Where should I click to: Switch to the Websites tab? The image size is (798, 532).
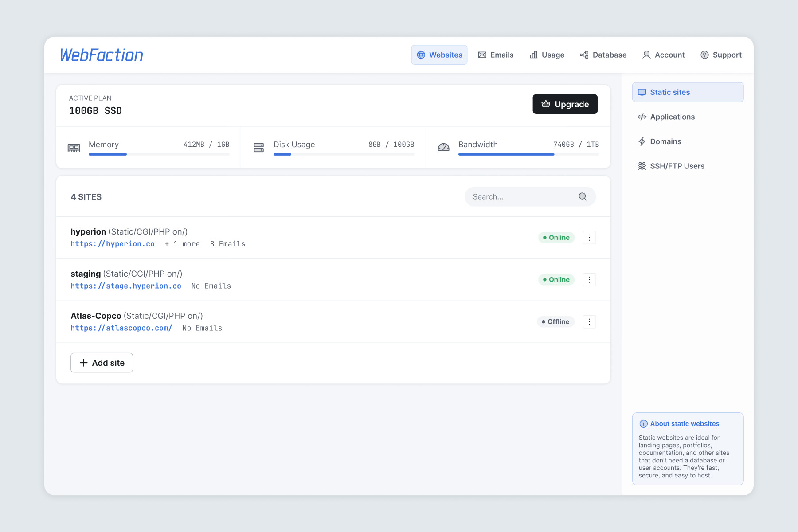[x=439, y=55]
